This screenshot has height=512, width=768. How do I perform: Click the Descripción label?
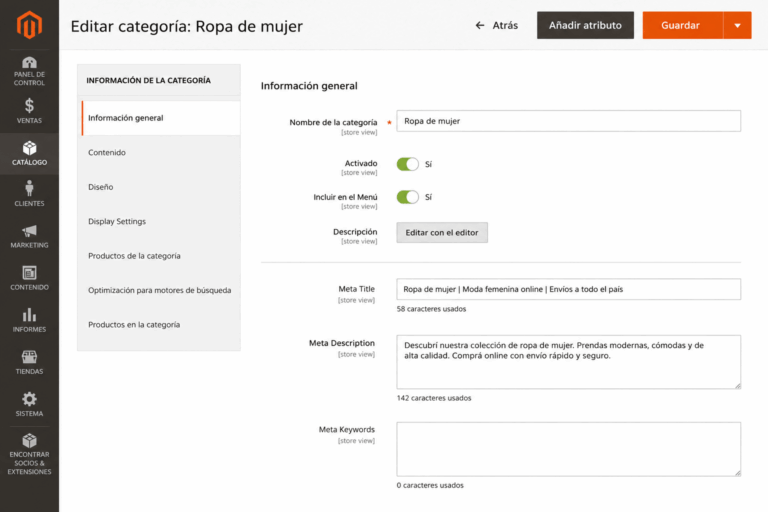tap(355, 232)
